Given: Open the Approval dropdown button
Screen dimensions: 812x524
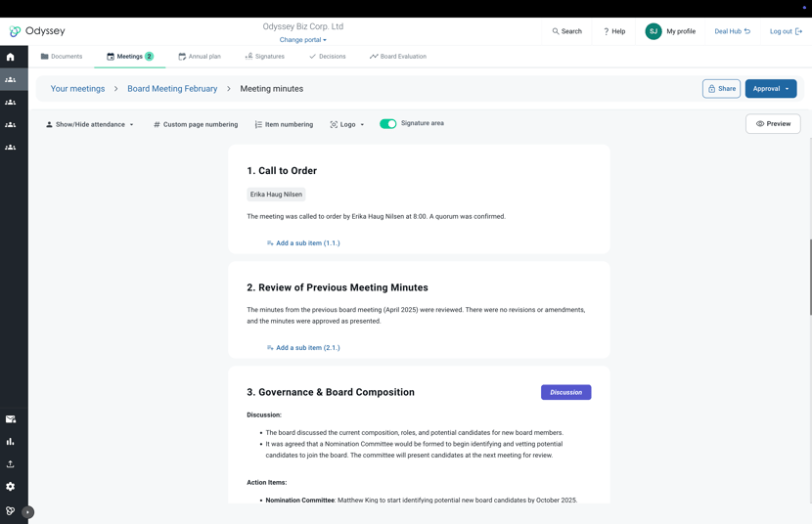Looking at the screenshot, I should pyautogui.click(x=771, y=88).
